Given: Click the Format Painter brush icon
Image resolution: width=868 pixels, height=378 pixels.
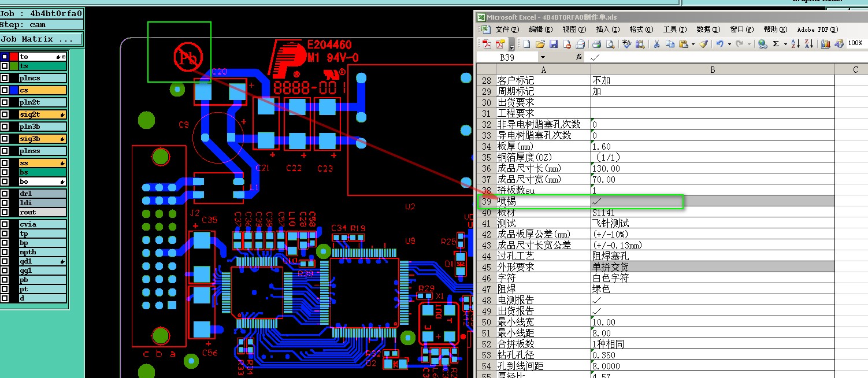Looking at the screenshot, I should [x=703, y=44].
